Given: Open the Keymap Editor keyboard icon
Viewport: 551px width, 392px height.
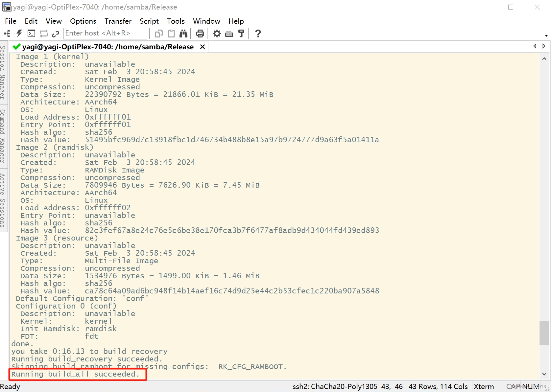Looking at the screenshot, I should coord(229,34).
